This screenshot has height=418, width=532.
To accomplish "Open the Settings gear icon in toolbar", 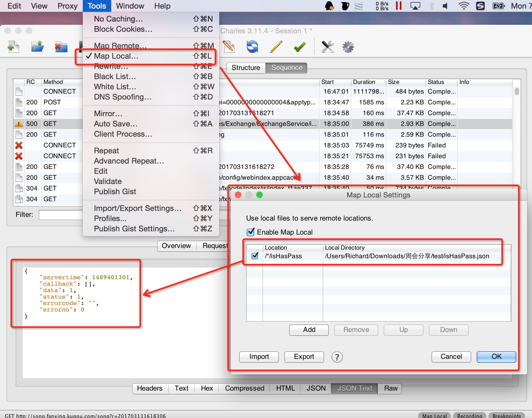I will [x=348, y=47].
